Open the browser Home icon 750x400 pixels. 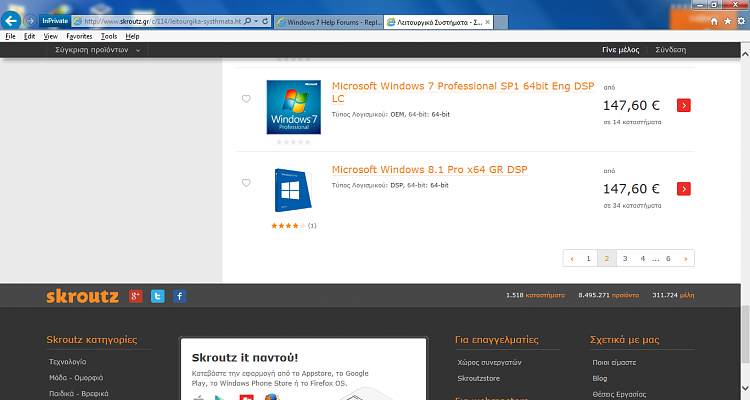tap(714, 22)
